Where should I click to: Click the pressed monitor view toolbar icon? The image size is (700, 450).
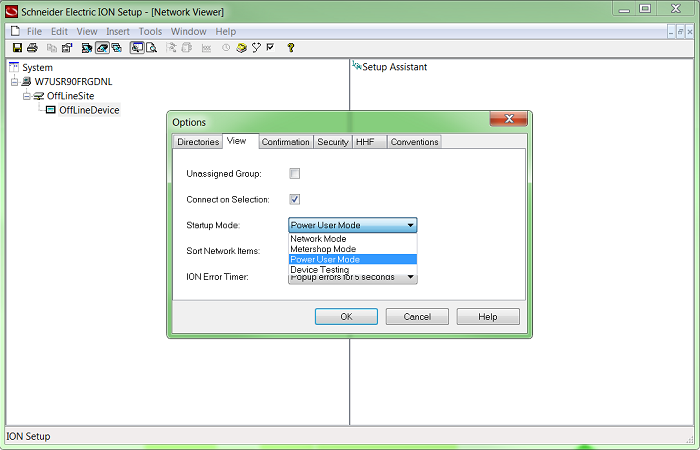137,48
